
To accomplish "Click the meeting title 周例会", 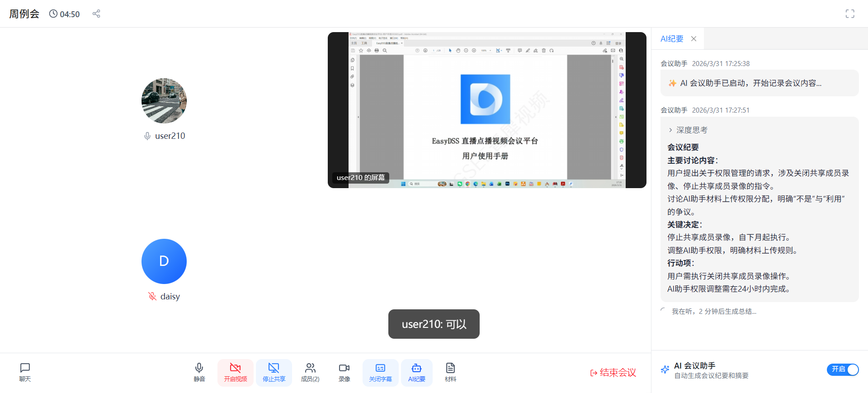I will pyautogui.click(x=24, y=14).
